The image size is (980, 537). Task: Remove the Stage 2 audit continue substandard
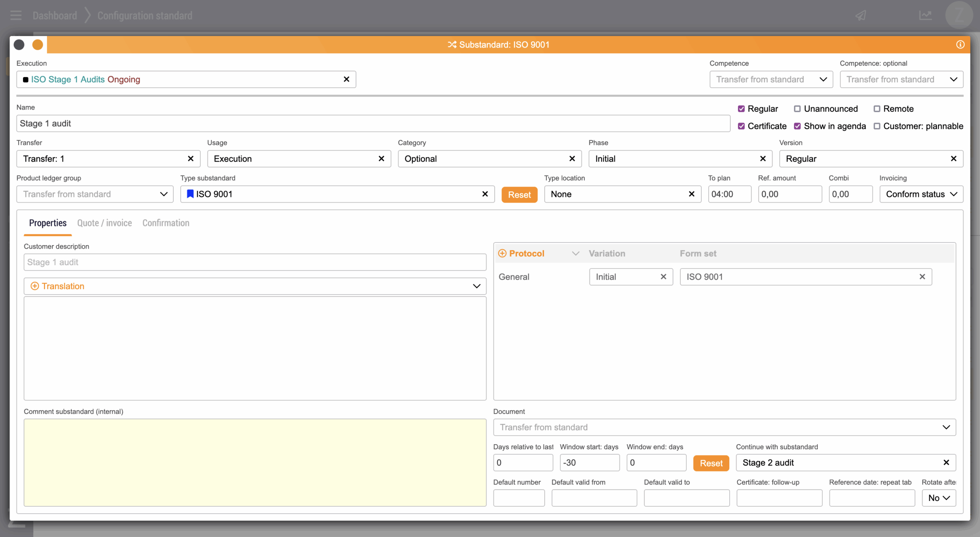pos(946,463)
